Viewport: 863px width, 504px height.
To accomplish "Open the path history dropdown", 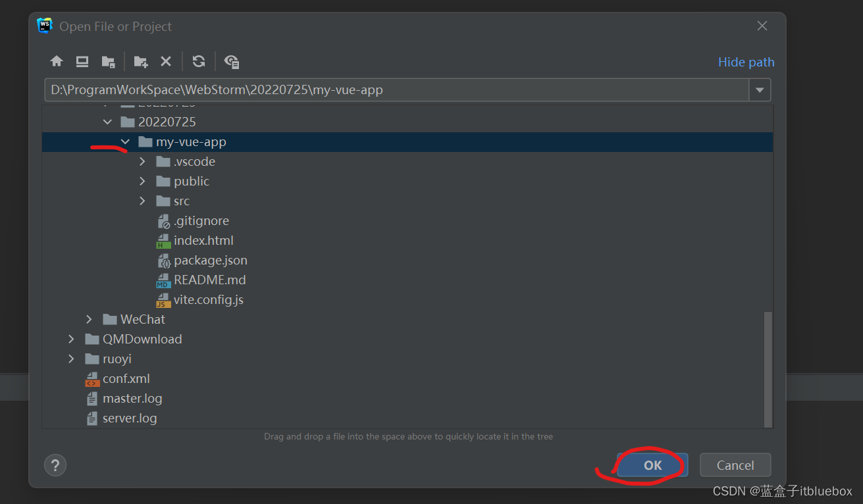I will tap(760, 90).
